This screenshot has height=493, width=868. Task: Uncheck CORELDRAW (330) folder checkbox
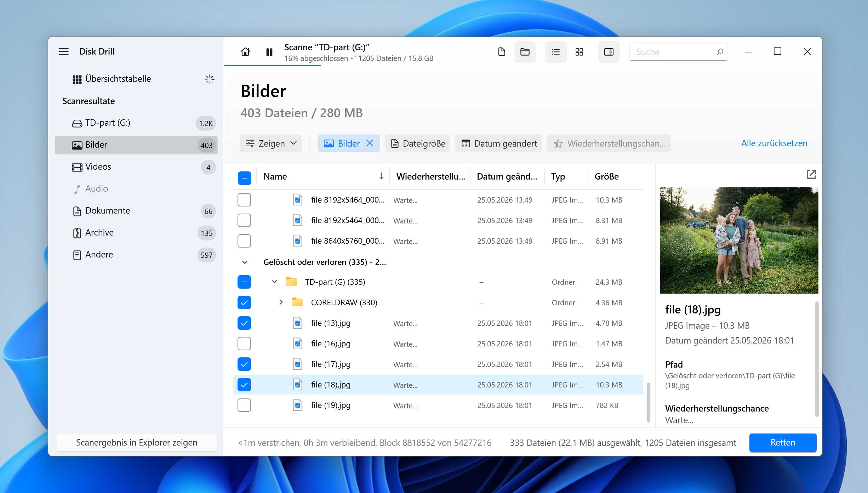click(x=244, y=302)
